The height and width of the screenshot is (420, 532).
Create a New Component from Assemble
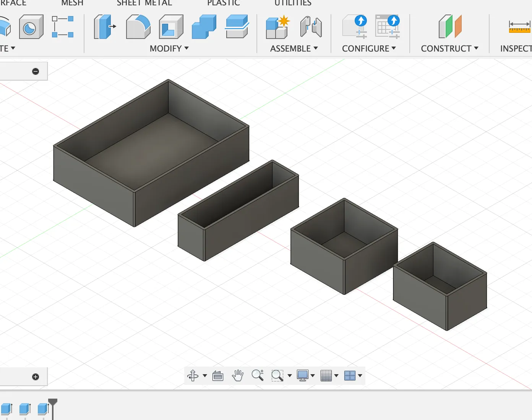click(278, 27)
